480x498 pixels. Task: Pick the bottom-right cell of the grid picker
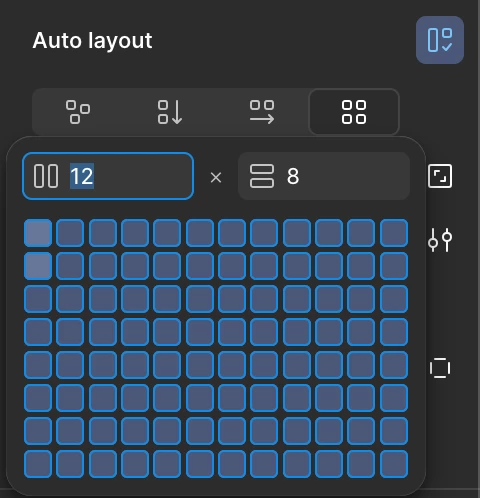[x=394, y=464]
